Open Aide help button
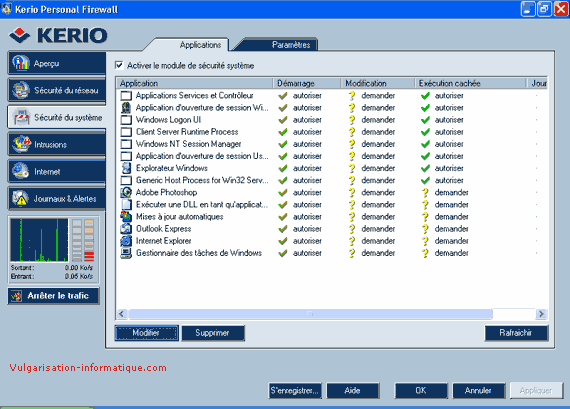The image size is (570, 409). pyautogui.click(x=353, y=390)
